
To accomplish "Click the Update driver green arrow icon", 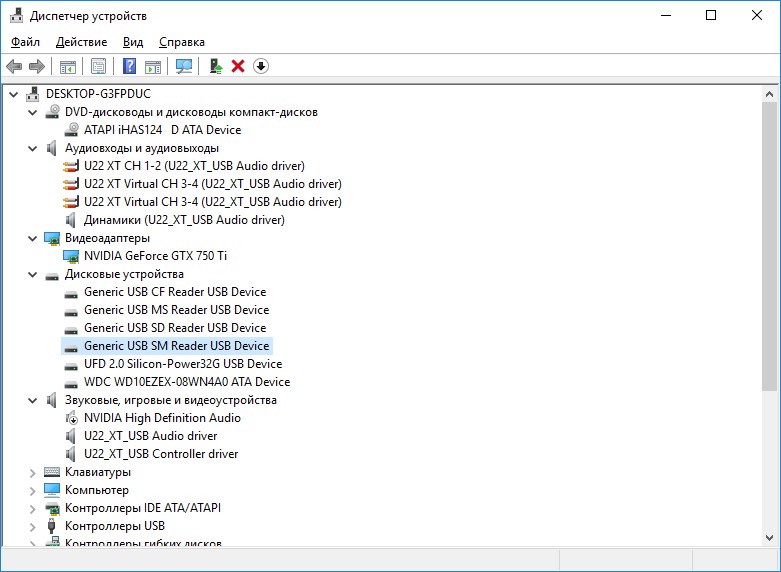I will [215, 66].
